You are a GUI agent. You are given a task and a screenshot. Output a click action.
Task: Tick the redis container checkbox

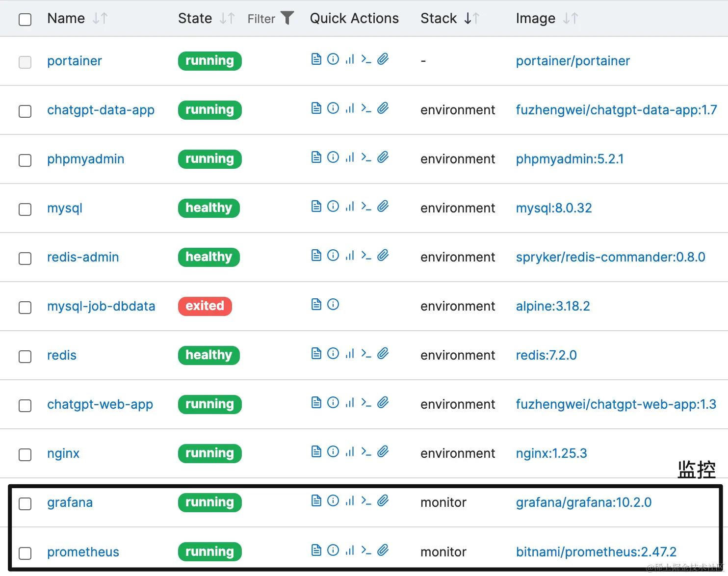tap(25, 357)
